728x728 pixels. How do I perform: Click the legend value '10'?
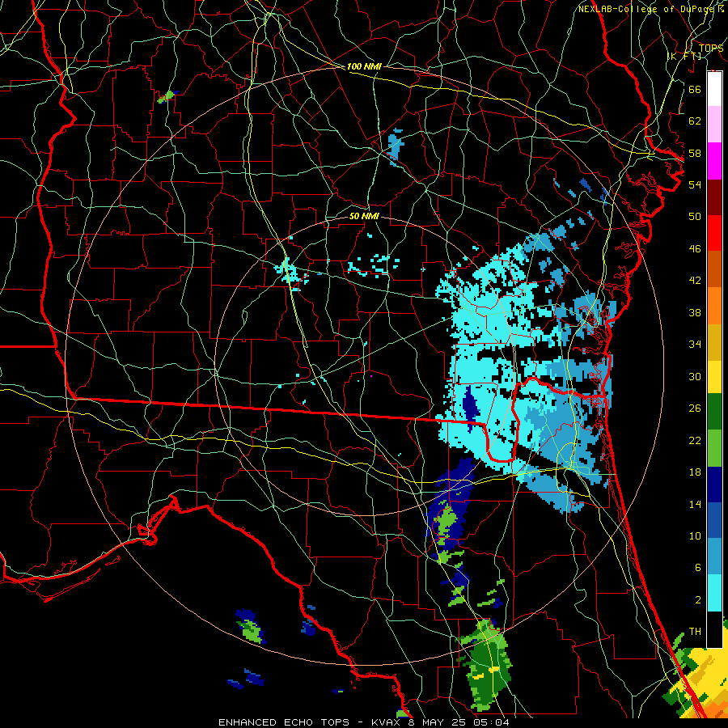point(695,535)
